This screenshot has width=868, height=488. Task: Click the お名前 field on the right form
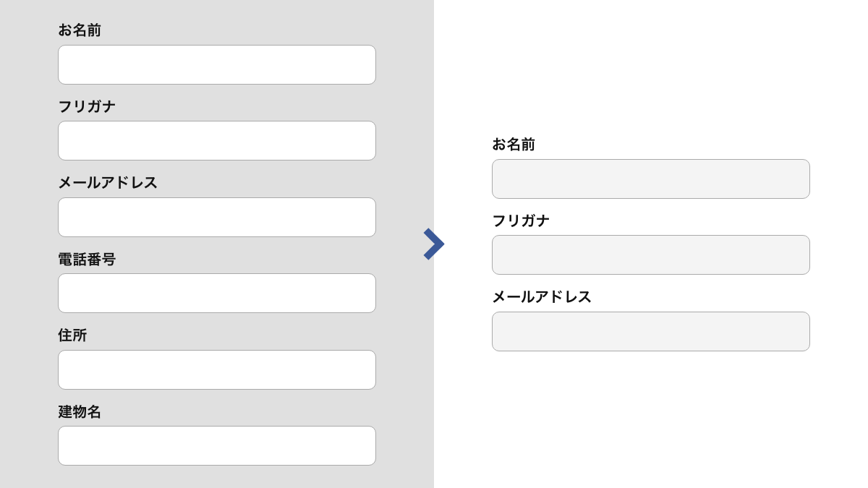(x=650, y=179)
